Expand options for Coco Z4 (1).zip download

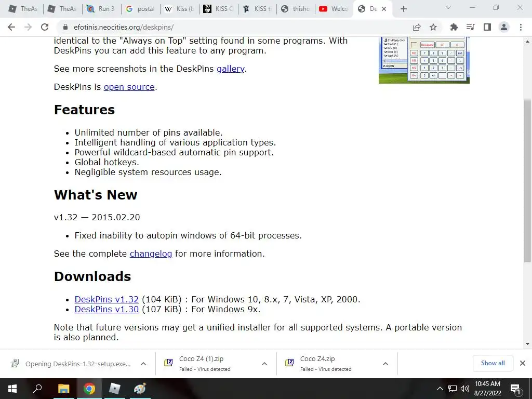click(264, 364)
